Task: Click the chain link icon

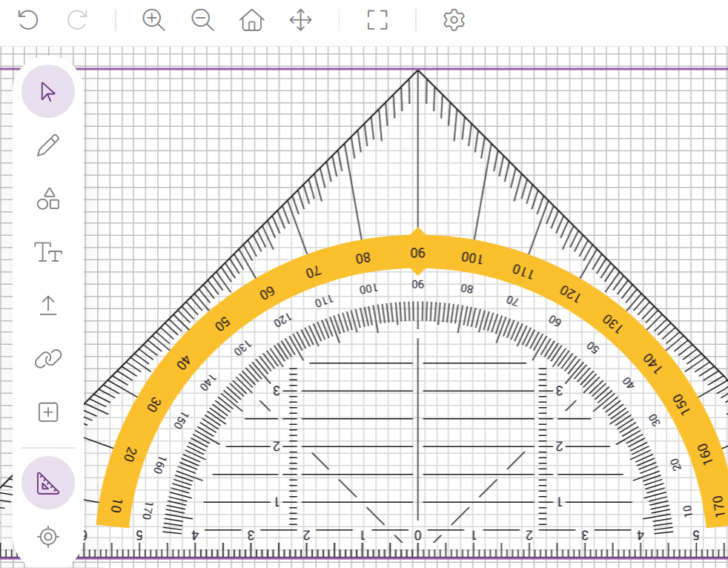Action: pyautogui.click(x=48, y=359)
